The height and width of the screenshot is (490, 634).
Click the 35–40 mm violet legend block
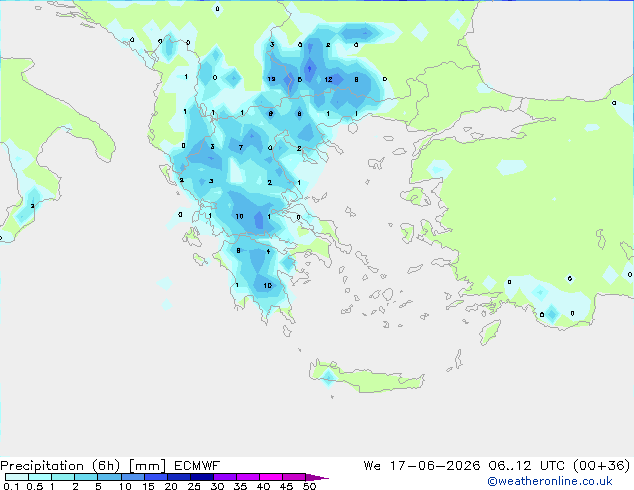(x=248, y=477)
